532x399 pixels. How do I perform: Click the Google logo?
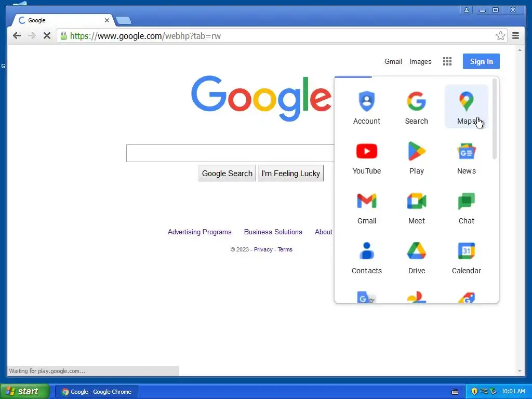261,98
